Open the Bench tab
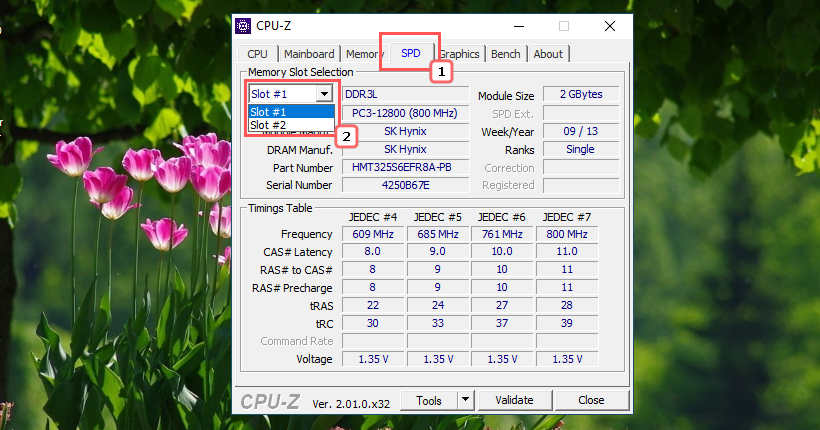Screen dimensions: 820x430 [506, 54]
